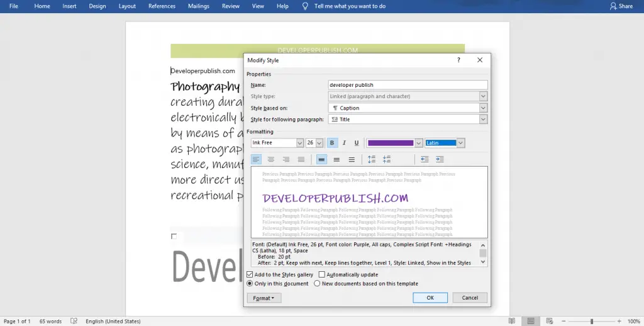Click the Cancel button

[x=470, y=298]
